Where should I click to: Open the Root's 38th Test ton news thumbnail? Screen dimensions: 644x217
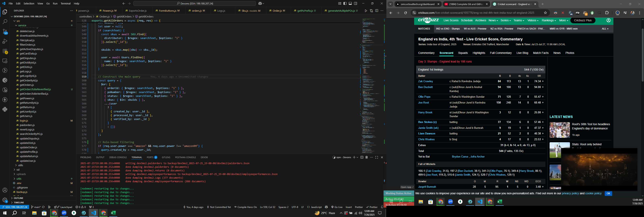click(559, 130)
